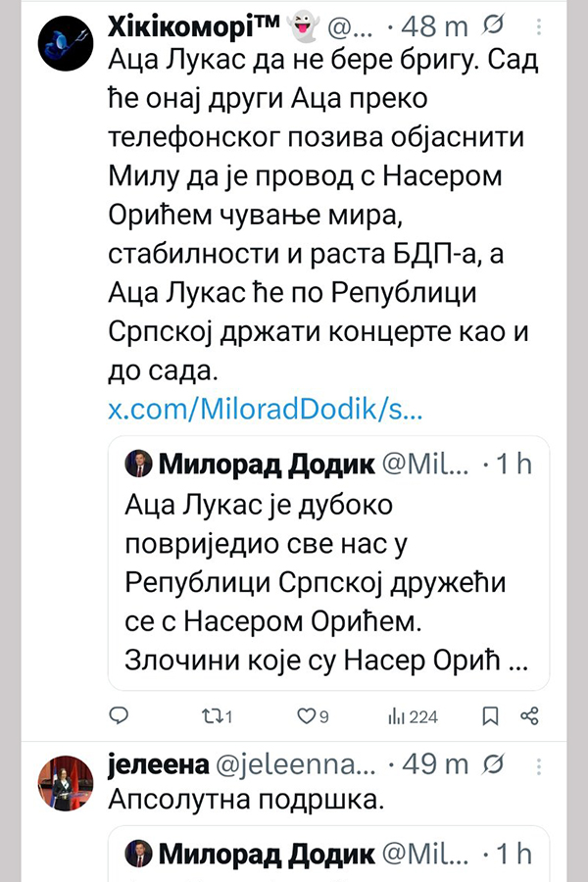Screen dimensions: 588x882
Task: Like the tweet with 9 likes
Action: pyautogui.click(x=306, y=716)
